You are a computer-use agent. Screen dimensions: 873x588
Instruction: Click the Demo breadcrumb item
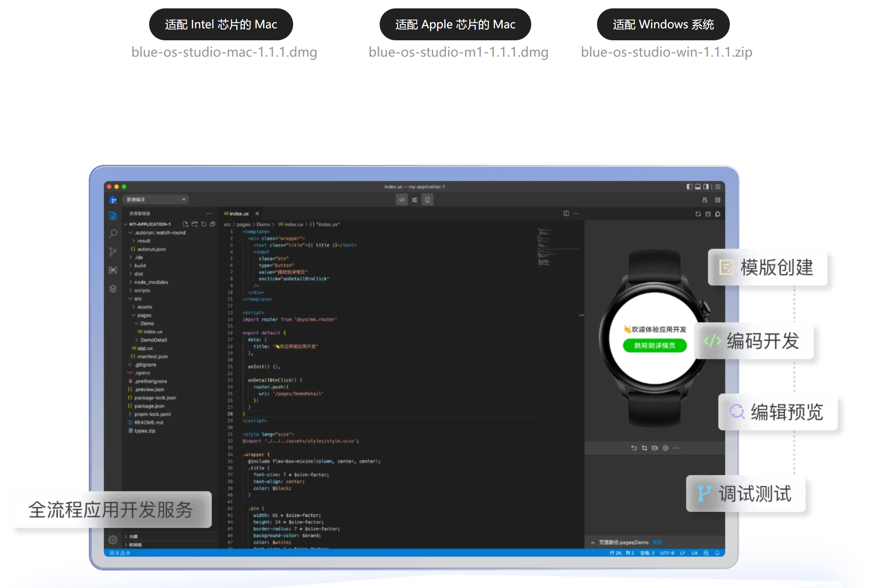click(x=263, y=224)
